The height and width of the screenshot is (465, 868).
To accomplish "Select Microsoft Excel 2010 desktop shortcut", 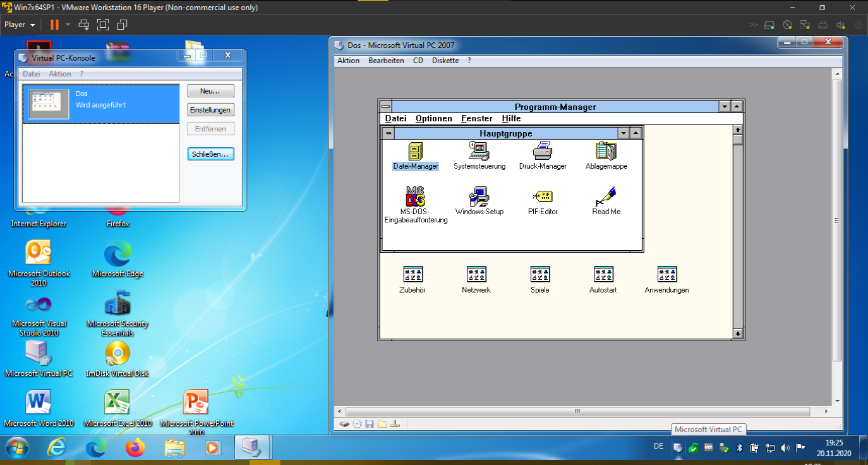I will click(118, 408).
